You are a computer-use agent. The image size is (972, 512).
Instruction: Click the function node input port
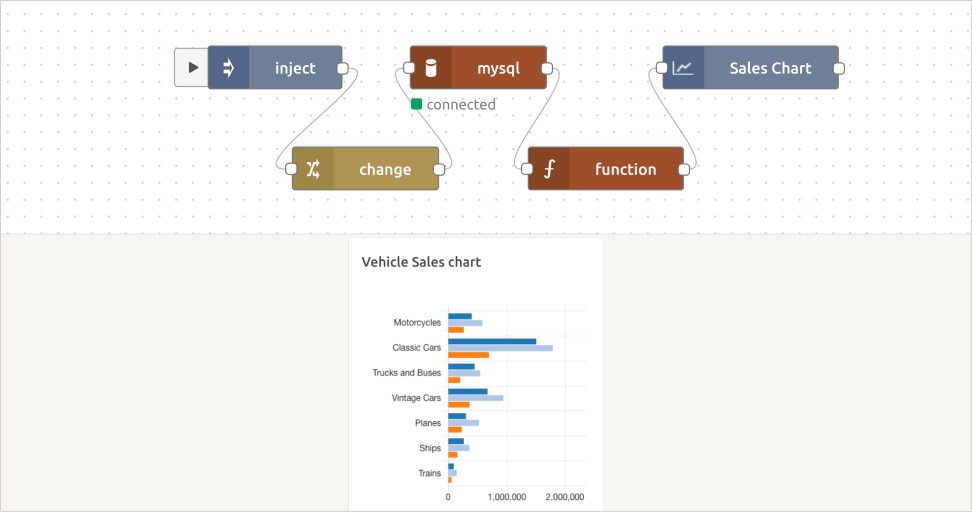[x=527, y=169]
